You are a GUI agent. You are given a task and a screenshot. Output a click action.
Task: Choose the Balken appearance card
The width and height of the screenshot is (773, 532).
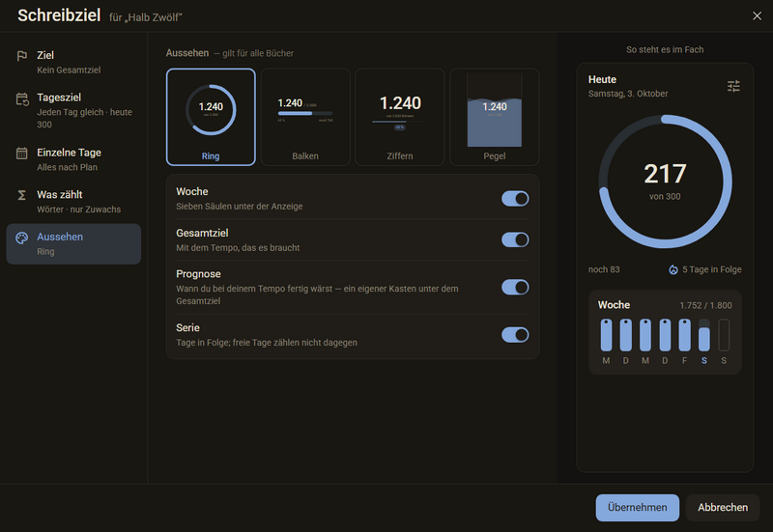[x=305, y=117]
